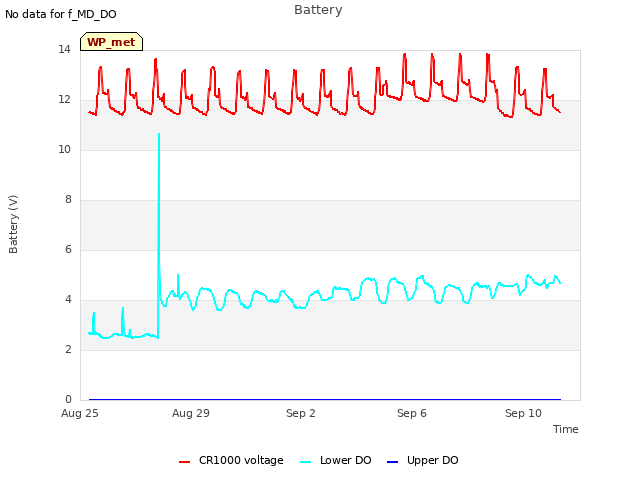Click the 12 y-axis tick label
Screen dimensions: 640x480
[64, 100]
